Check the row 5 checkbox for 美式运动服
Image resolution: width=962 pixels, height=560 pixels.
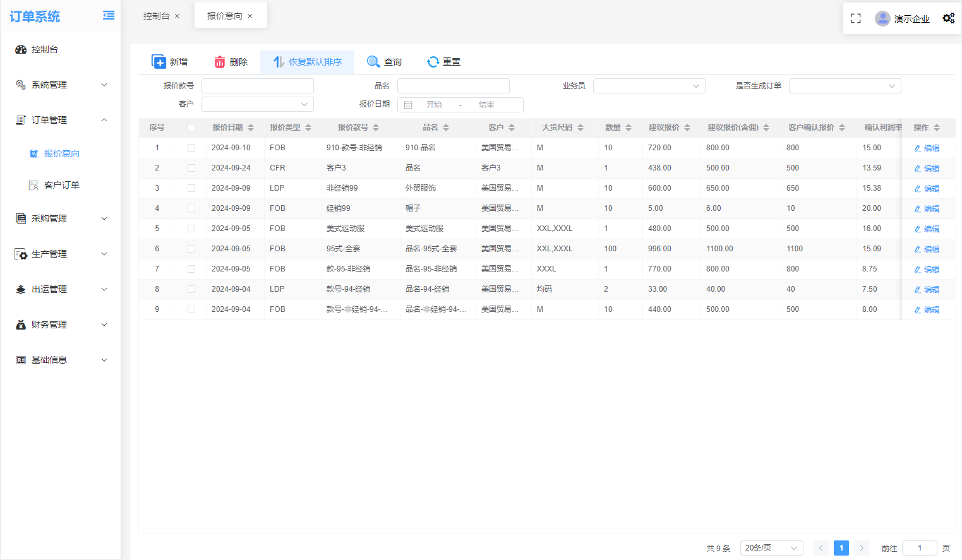(x=191, y=229)
